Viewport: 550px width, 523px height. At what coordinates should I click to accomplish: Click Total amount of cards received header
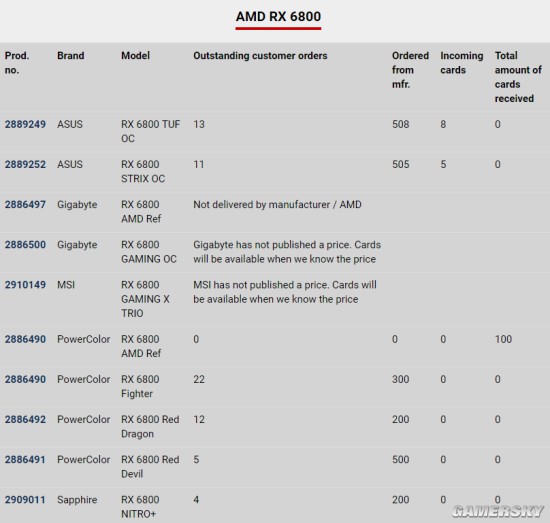tap(518, 77)
